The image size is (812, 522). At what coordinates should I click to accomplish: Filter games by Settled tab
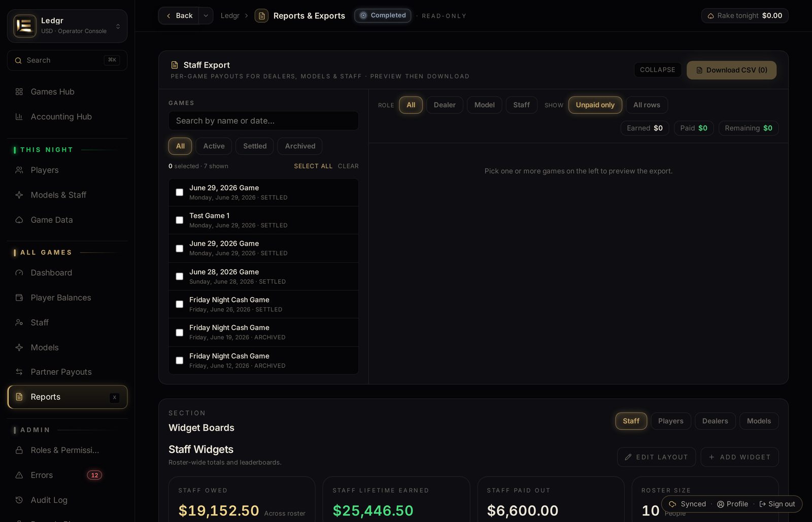pos(255,146)
